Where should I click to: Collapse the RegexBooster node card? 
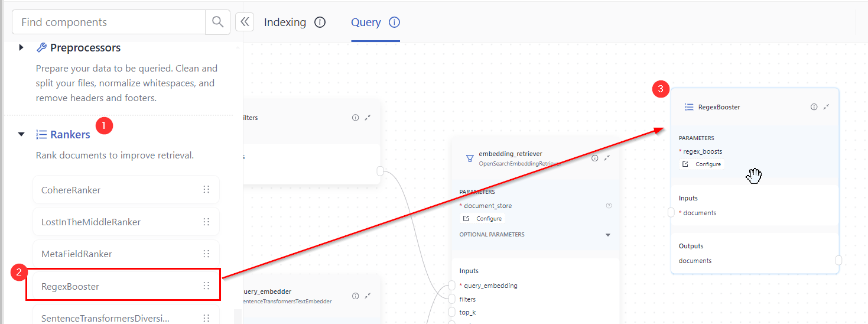(826, 107)
